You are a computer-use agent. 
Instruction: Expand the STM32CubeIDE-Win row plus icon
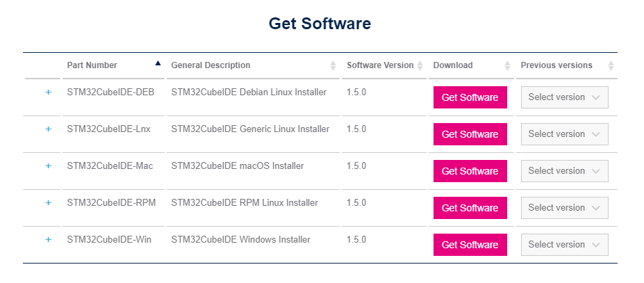tap(48, 240)
